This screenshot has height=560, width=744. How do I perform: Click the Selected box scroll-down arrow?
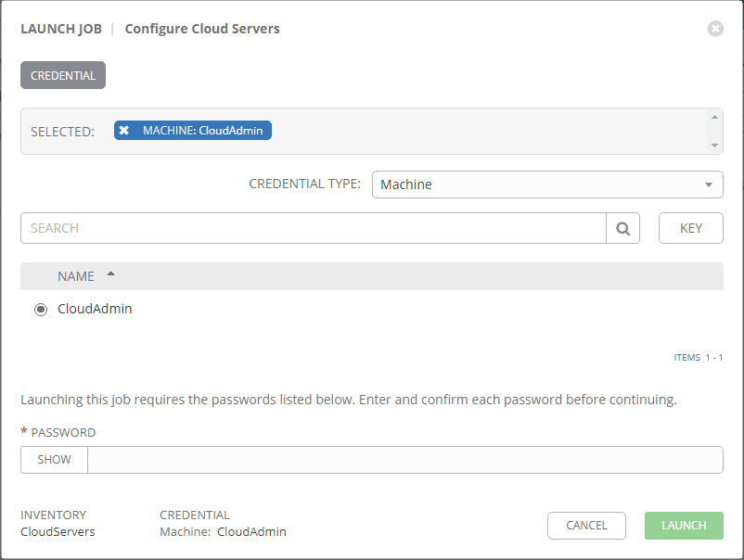coord(714,146)
